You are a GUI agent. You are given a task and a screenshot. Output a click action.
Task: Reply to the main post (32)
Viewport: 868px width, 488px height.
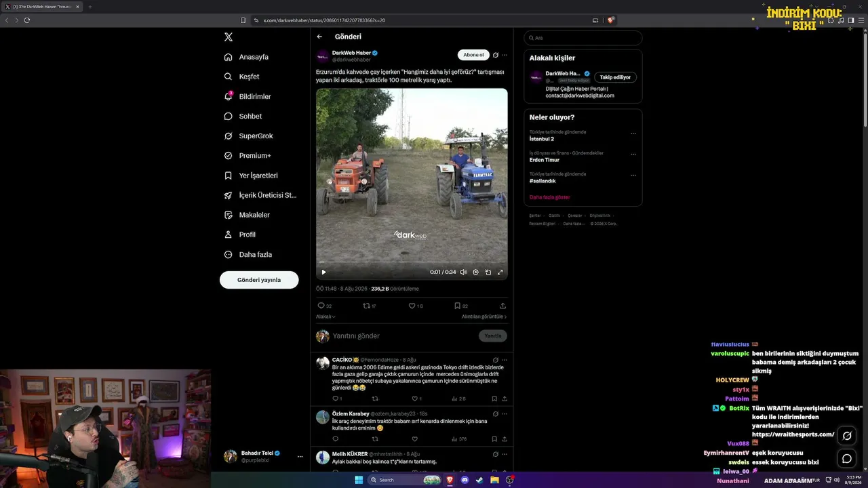pyautogui.click(x=324, y=306)
